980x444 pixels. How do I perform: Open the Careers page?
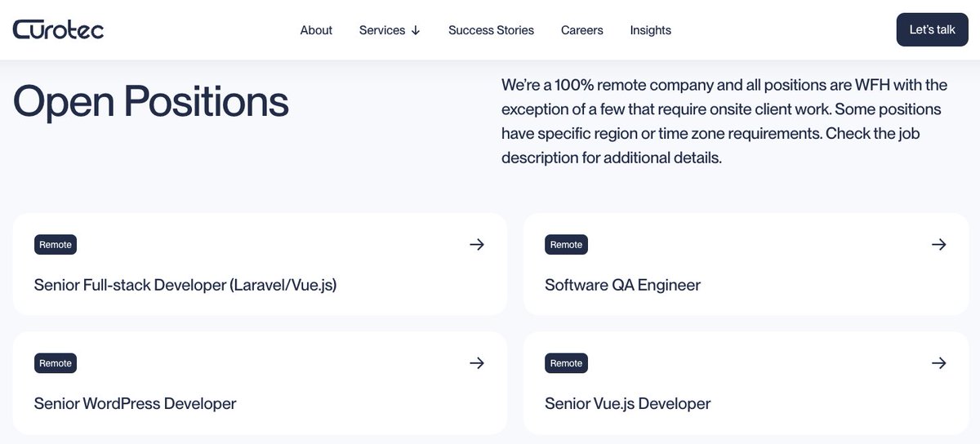coord(582,30)
